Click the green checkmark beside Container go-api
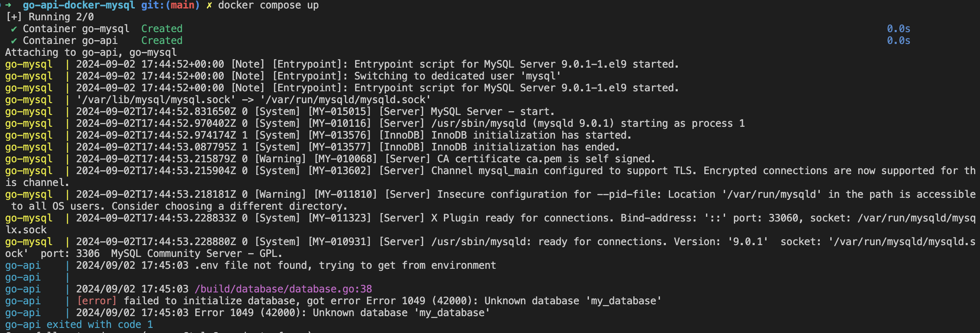Viewport: 980px width, 333px height. tap(14, 41)
